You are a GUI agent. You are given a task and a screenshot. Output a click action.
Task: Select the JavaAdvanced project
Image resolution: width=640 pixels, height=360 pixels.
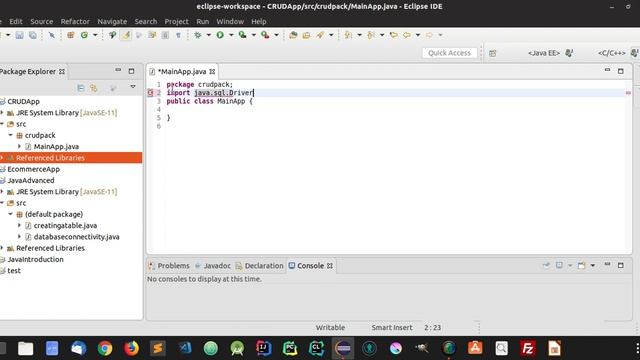click(x=31, y=180)
